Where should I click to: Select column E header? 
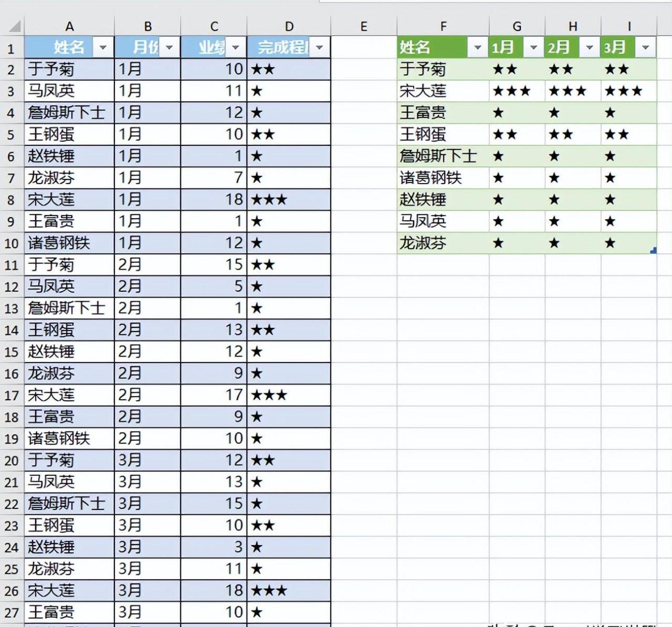pos(364,26)
